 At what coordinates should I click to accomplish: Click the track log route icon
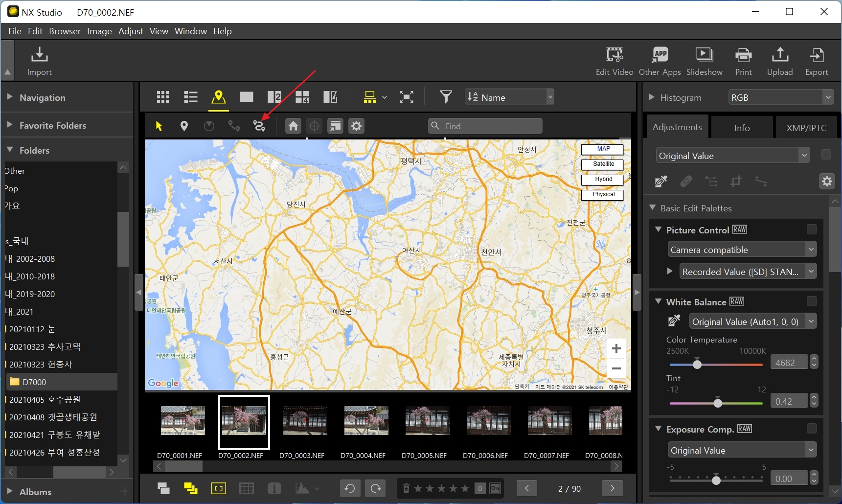pyautogui.click(x=259, y=126)
